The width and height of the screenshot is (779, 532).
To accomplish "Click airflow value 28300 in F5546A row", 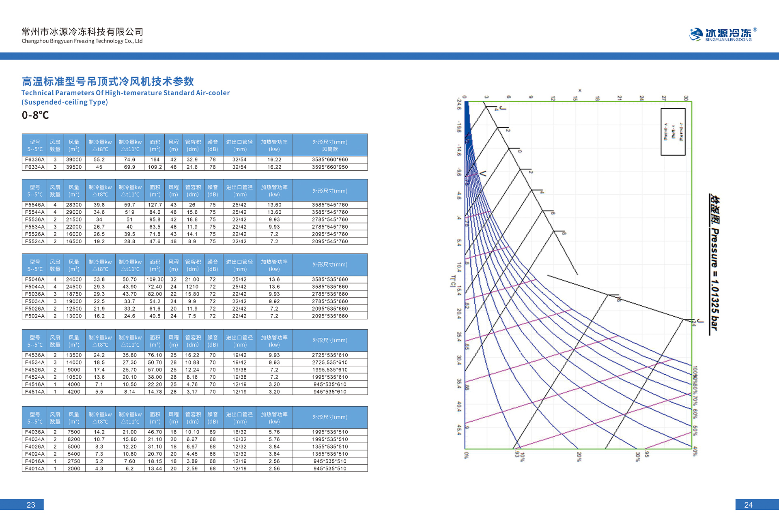I will coord(74,205).
